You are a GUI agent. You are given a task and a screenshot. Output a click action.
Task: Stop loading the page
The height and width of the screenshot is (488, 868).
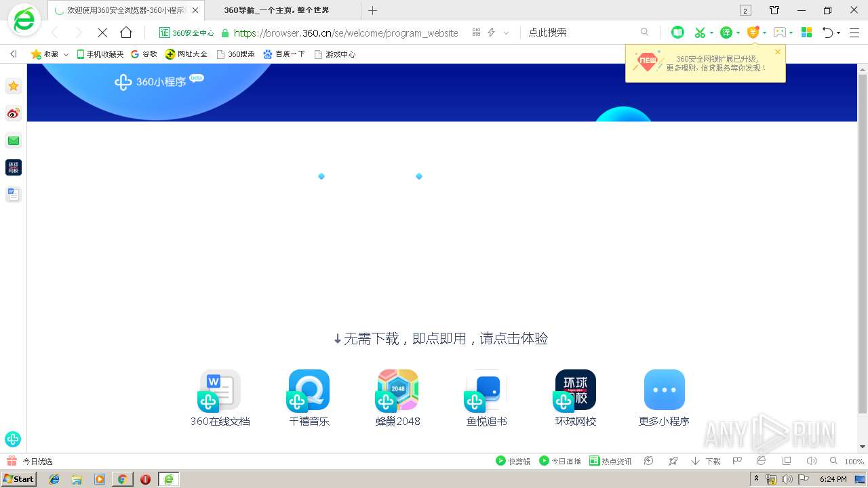(102, 33)
